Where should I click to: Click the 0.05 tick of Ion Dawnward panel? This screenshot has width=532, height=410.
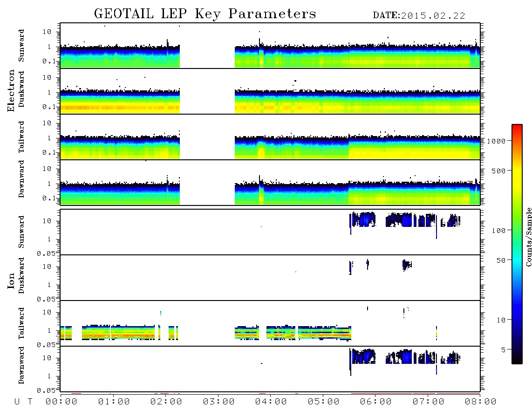click(x=46, y=390)
